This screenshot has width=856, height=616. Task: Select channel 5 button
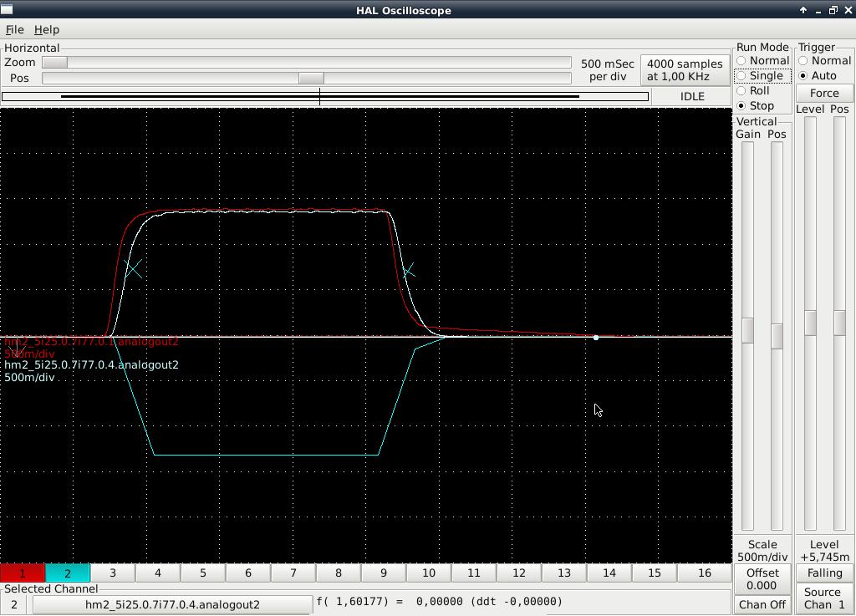(203, 573)
